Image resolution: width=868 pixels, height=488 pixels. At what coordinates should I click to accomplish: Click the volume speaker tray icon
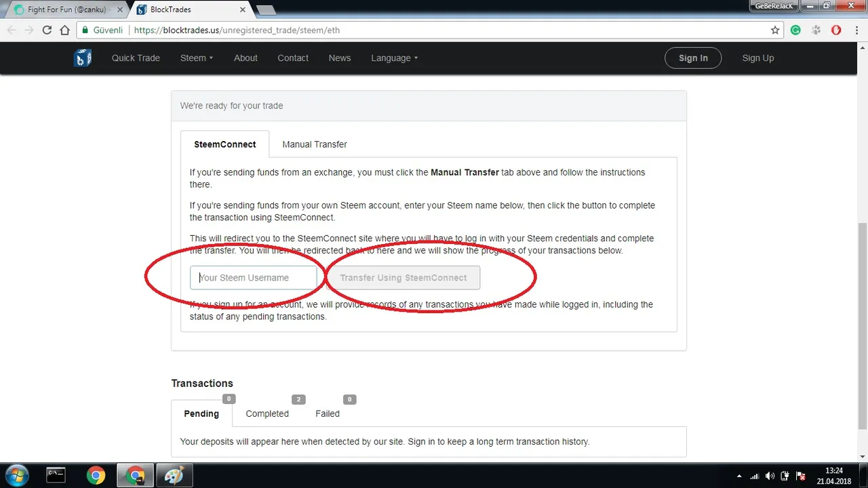pyautogui.click(x=770, y=476)
